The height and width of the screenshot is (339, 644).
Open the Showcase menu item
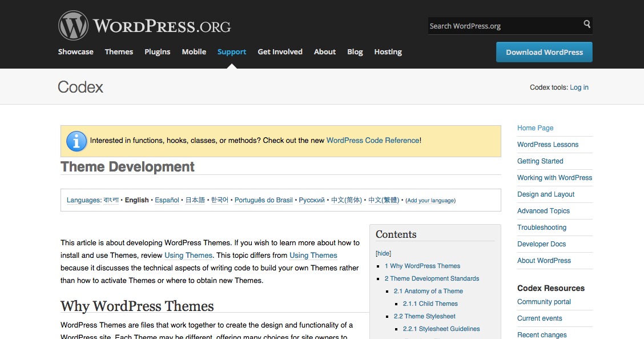click(75, 52)
